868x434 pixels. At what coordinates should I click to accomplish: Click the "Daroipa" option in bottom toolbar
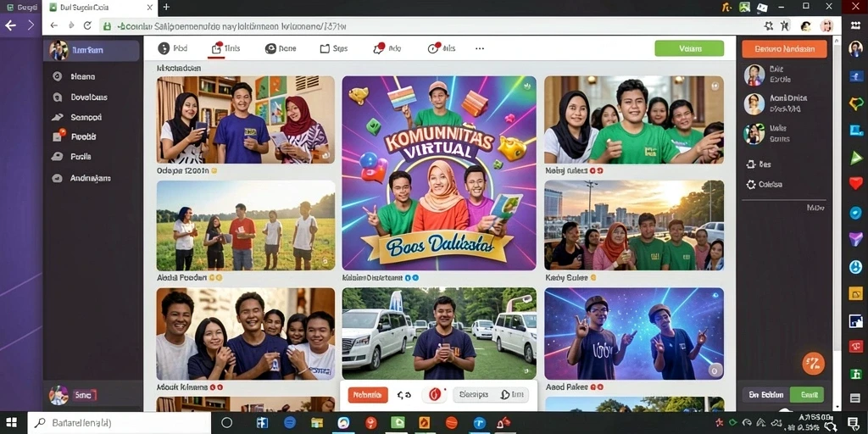pyautogui.click(x=474, y=395)
